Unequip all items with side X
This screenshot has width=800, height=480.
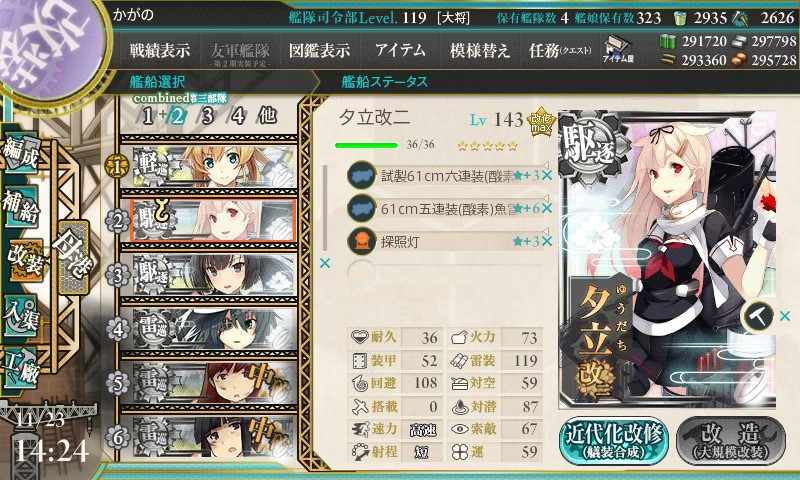[324, 263]
